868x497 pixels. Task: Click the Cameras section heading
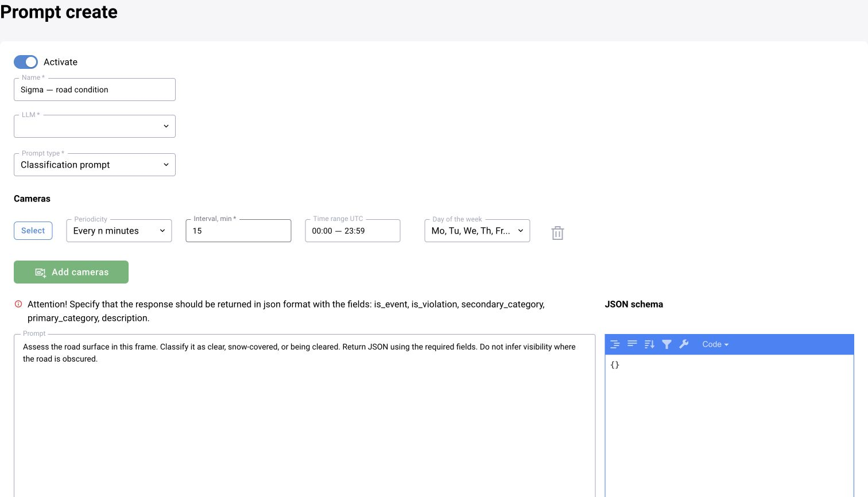click(x=32, y=199)
